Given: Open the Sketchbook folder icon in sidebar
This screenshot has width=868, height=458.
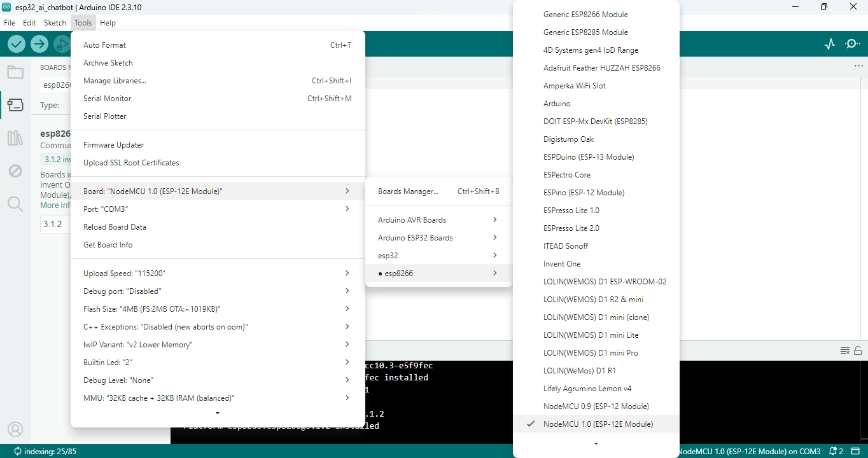Looking at the screenshot, I should click(15, 72).
